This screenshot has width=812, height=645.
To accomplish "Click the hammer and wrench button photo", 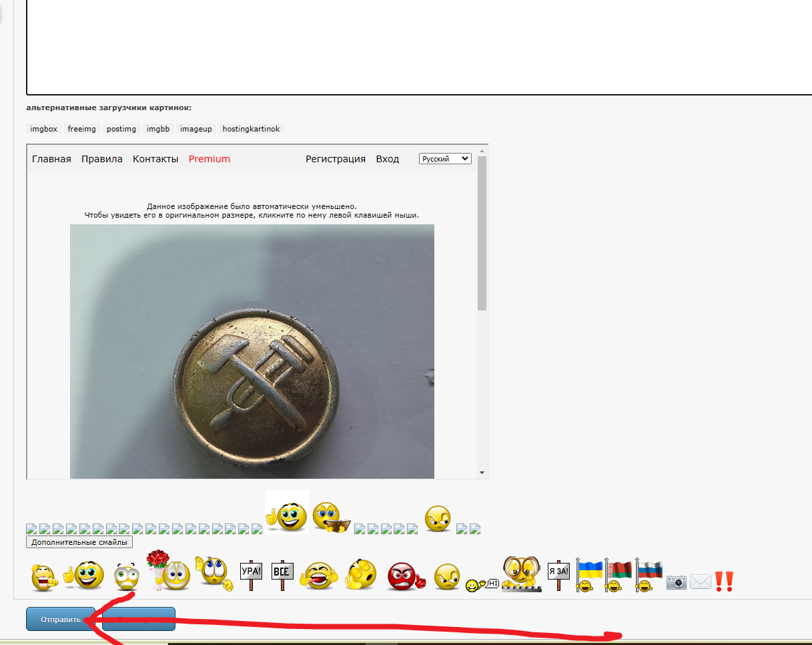I will (252, 351).
